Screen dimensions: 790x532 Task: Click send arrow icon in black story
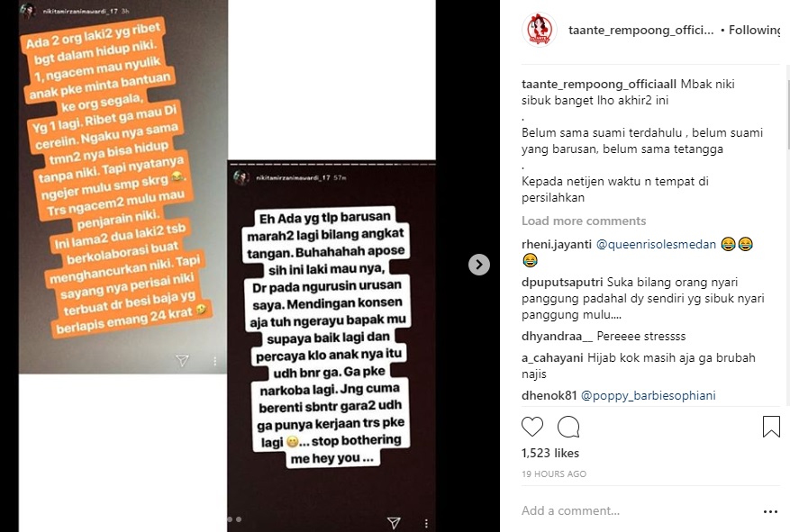point(394,523)
